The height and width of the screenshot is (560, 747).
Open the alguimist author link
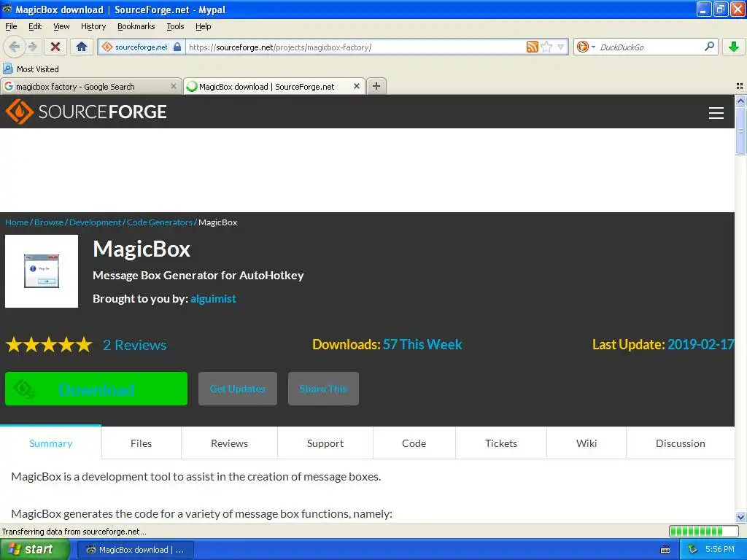[x=213, y=298]
